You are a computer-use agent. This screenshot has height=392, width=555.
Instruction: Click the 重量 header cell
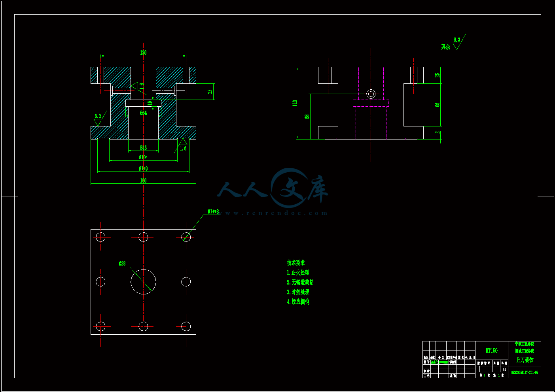point(496,363)
